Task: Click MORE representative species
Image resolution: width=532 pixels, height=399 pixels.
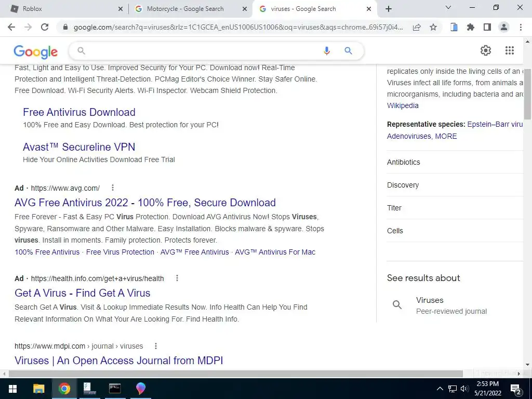Action: (446, 136)
